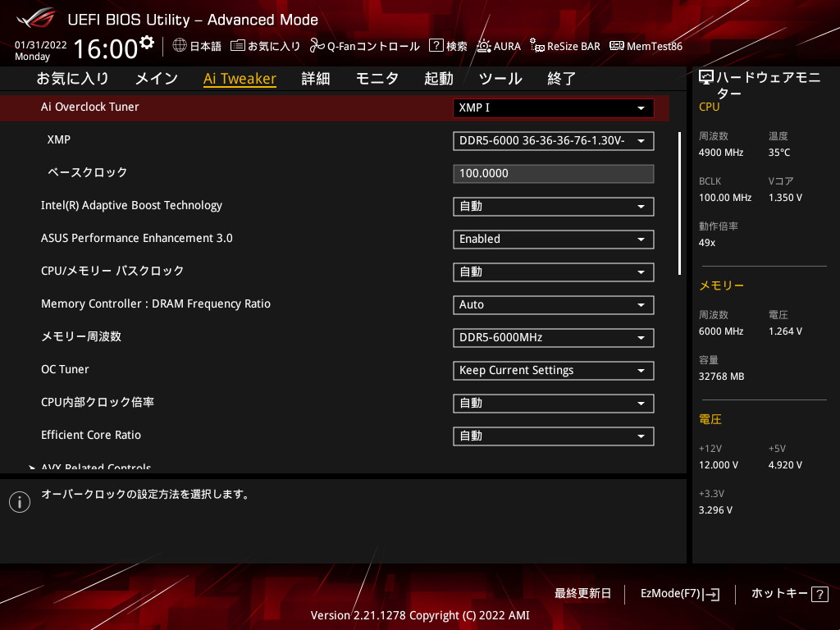
Task: Click the memory voltage 1.264 V value
Action: click(x=785, y=331)
